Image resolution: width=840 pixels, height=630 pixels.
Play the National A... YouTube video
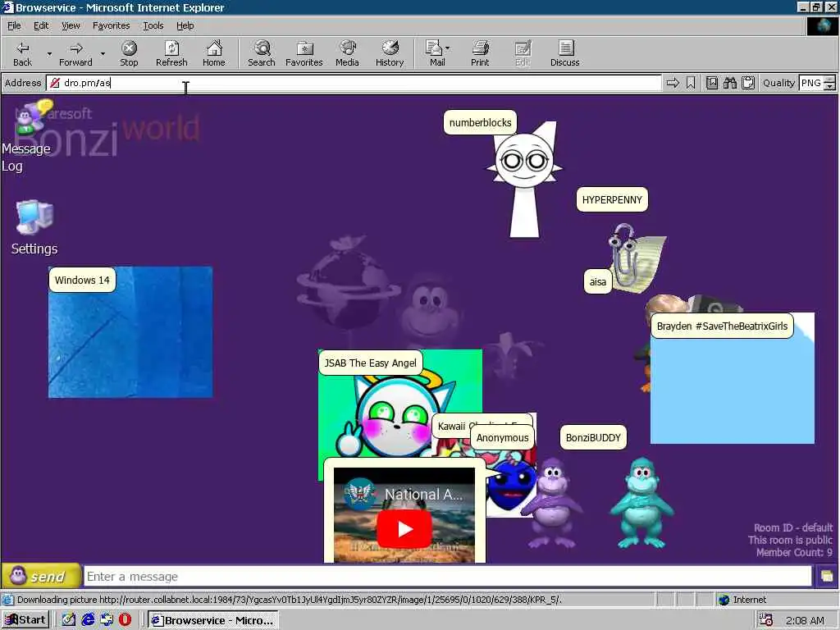[x=404, y=529]
